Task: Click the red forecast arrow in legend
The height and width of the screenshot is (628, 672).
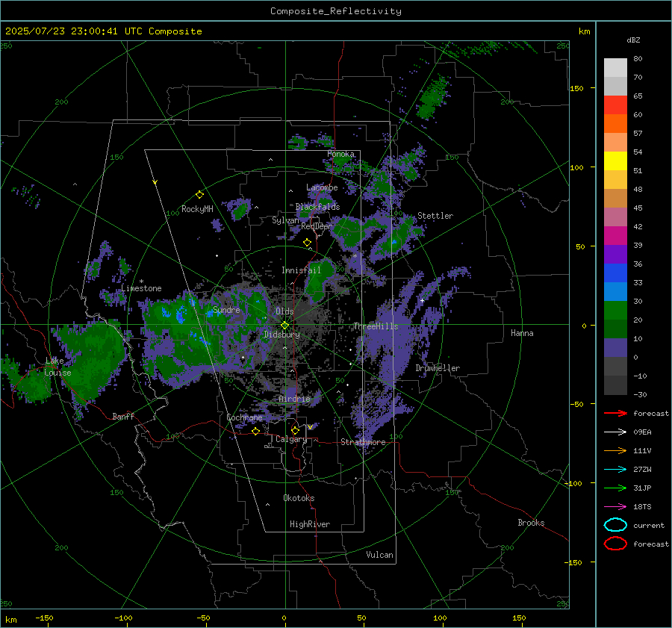Action: point(615,413)
